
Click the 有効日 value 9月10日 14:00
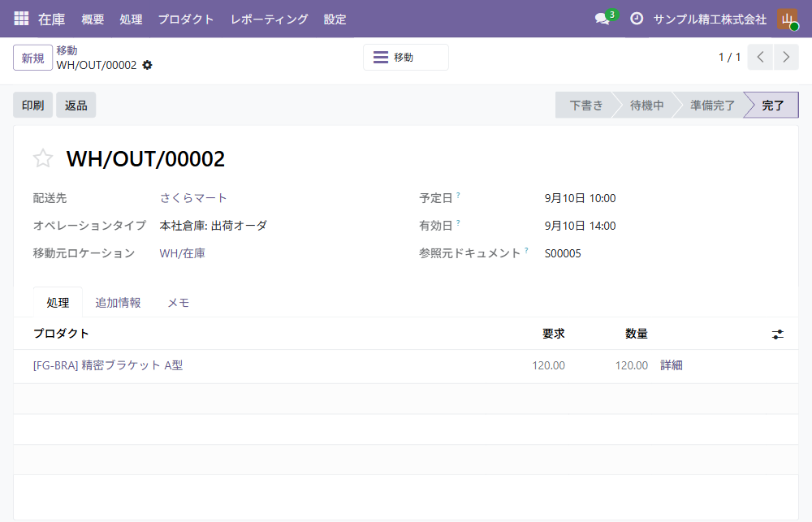[580, 226]
